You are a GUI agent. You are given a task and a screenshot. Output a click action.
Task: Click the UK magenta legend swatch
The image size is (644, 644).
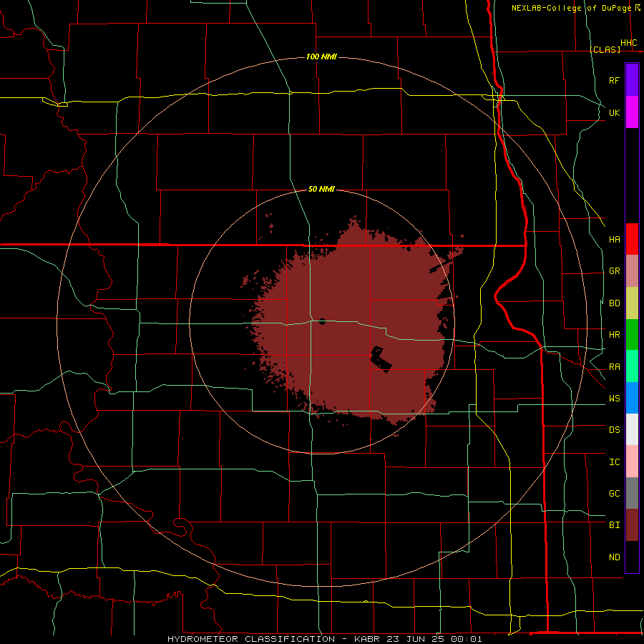(x=632, y=112)
